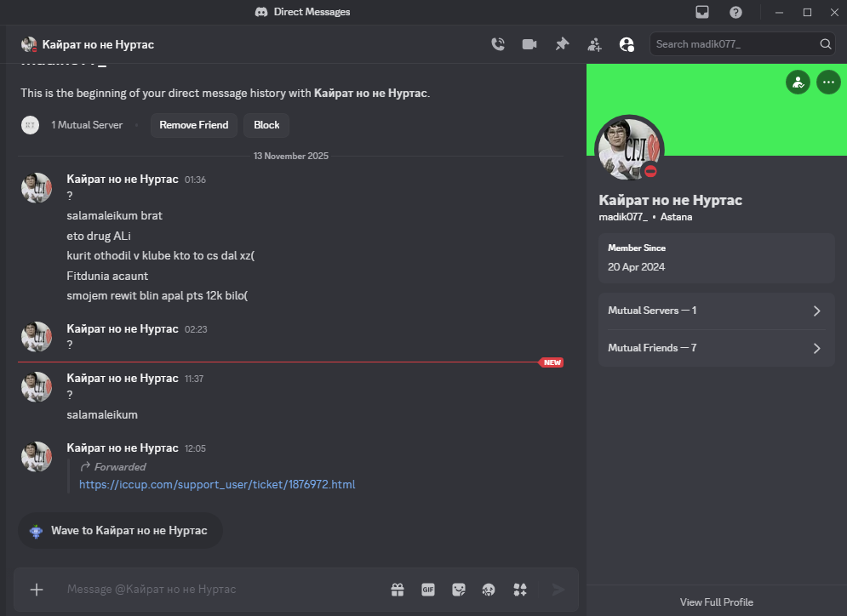Click the message input field
Viewport: 847px width, 616px height.
tap(221, 589)
